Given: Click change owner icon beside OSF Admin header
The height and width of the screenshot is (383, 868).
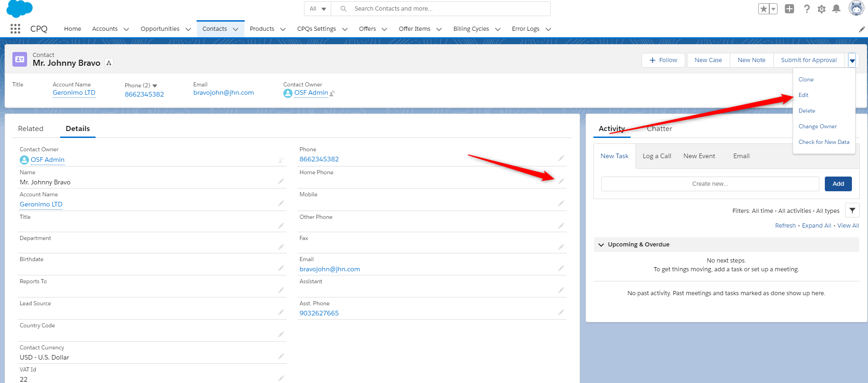Looking at the screenshot, I should coord(332,93).
